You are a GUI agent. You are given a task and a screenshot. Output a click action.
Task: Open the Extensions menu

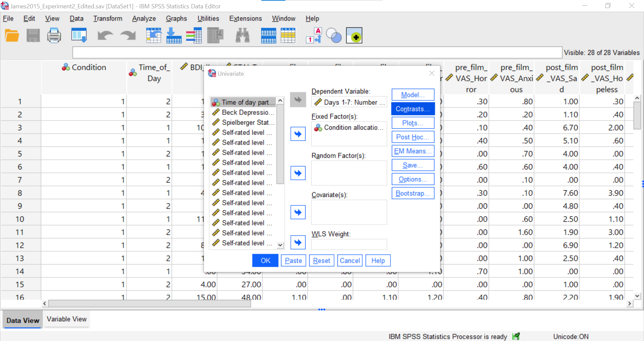[246, 18]
